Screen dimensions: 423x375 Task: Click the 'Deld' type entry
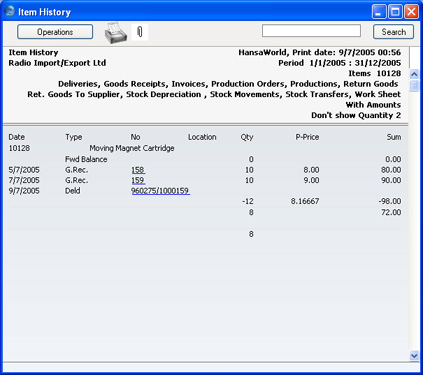(x=73, y=191)
